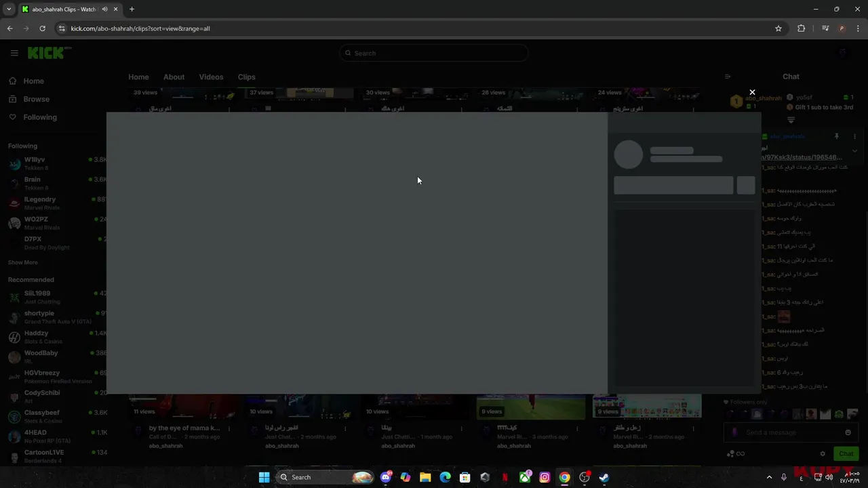Open Chrome extensions puzzle icon
This screenshot has height=488, width=868.
pyautogui.click(x=802, y=28)
